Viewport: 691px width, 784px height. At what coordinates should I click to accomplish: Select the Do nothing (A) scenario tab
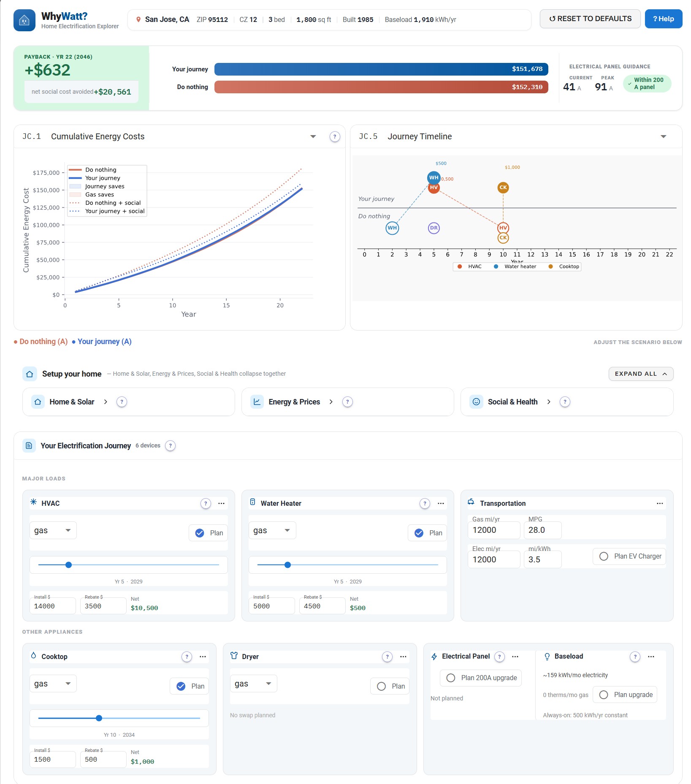point(41,342)
